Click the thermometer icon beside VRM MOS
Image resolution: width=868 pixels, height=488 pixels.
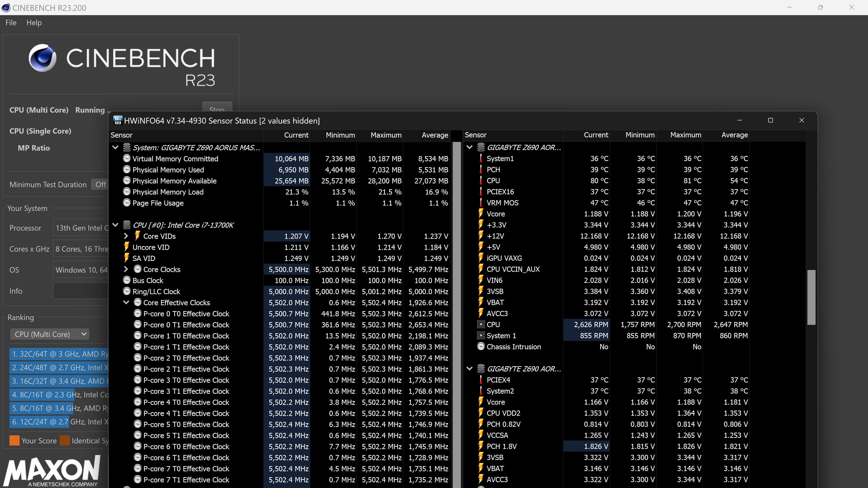pyautogui.click(x=481, y=203)
